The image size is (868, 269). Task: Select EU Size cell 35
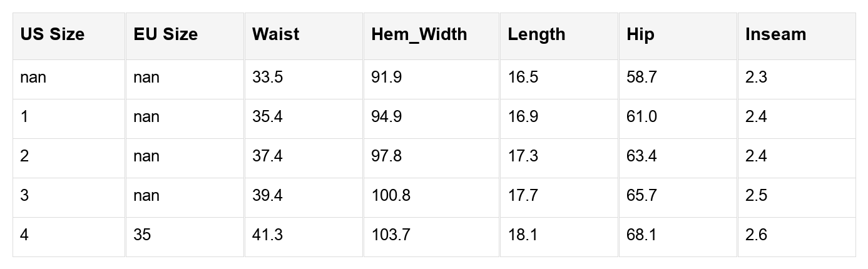[x=141, y=235]
